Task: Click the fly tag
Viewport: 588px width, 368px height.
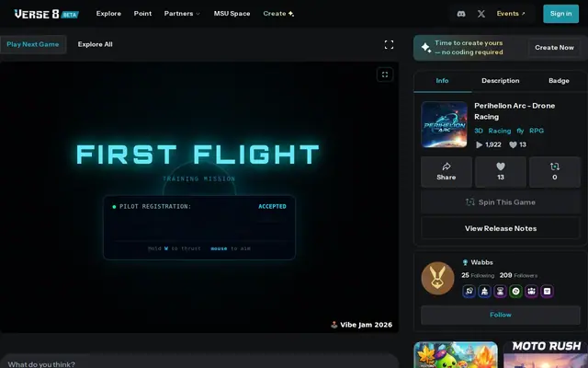Action: click(x=520, y=131)
